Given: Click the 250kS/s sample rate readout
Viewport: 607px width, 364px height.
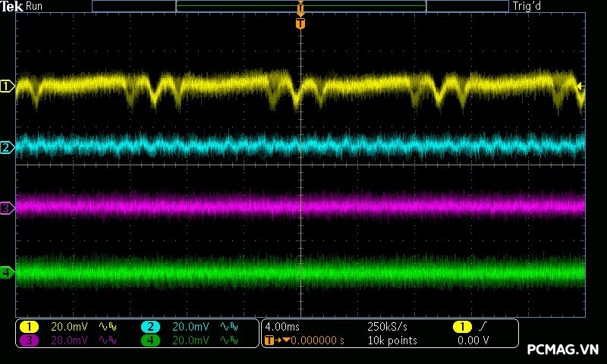Looking at the screenshot, I should pos(386,326).
